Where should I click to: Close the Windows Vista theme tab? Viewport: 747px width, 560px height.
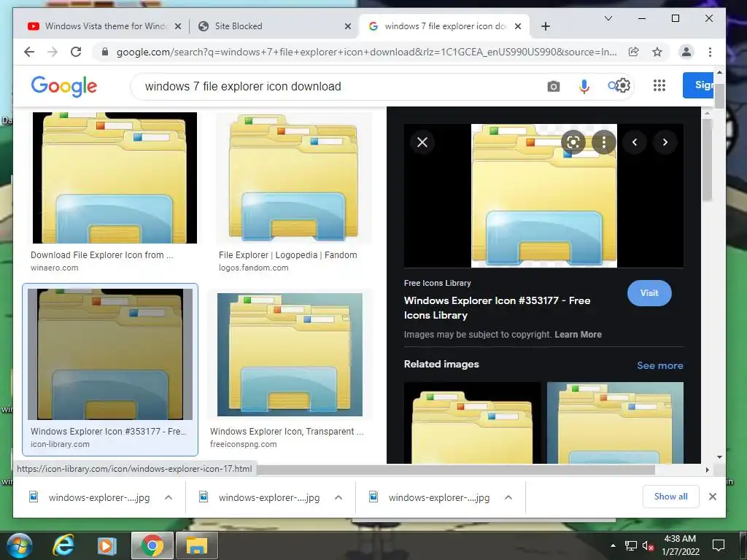coord(178,27)
